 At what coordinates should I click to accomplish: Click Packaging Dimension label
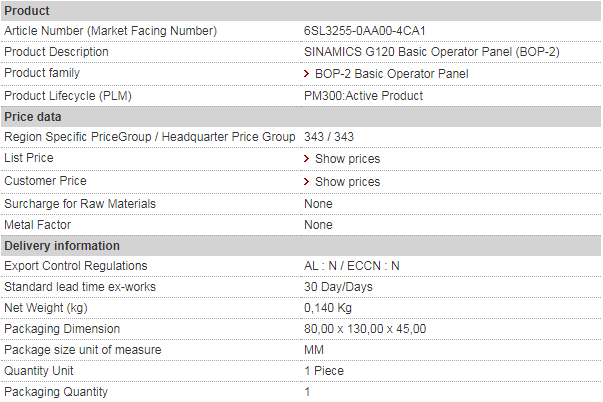[x=62, y=329]
